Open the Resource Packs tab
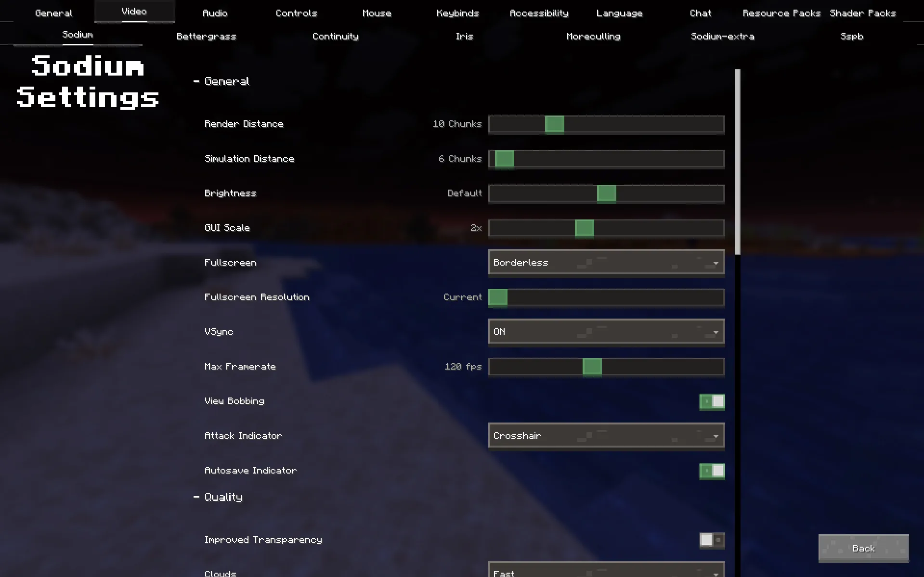This screenshot has width=924, height=577. (781, 13)
